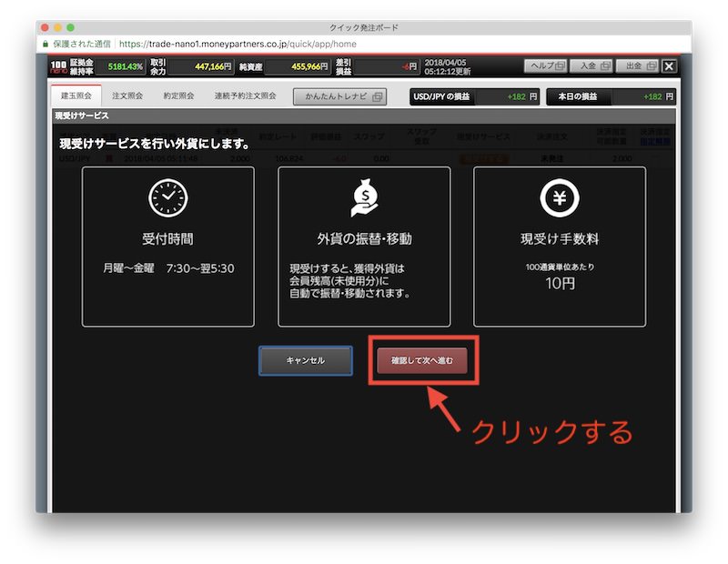The image size is (728, 564).
Task: Open the ヘルプ help button
Action: click(546, 65)
